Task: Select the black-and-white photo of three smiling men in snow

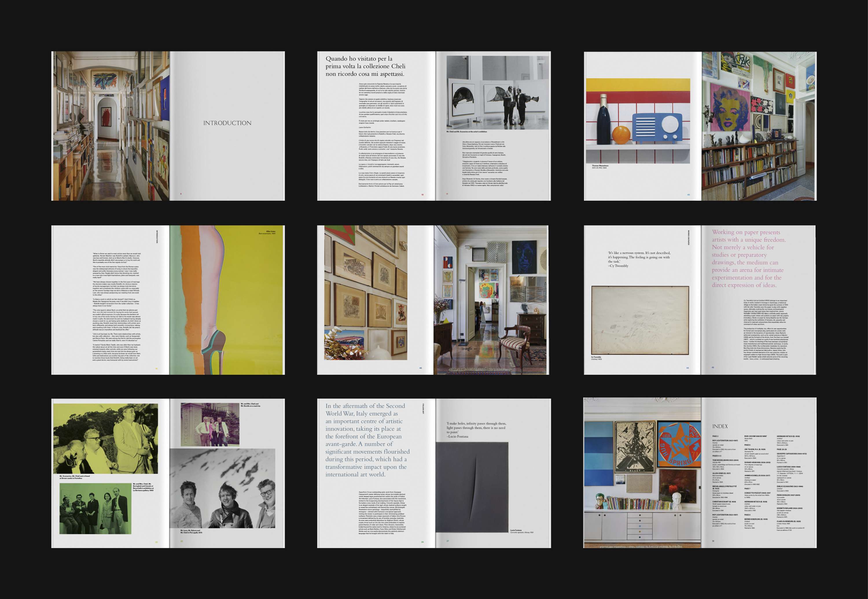Action: pos(222,488)
